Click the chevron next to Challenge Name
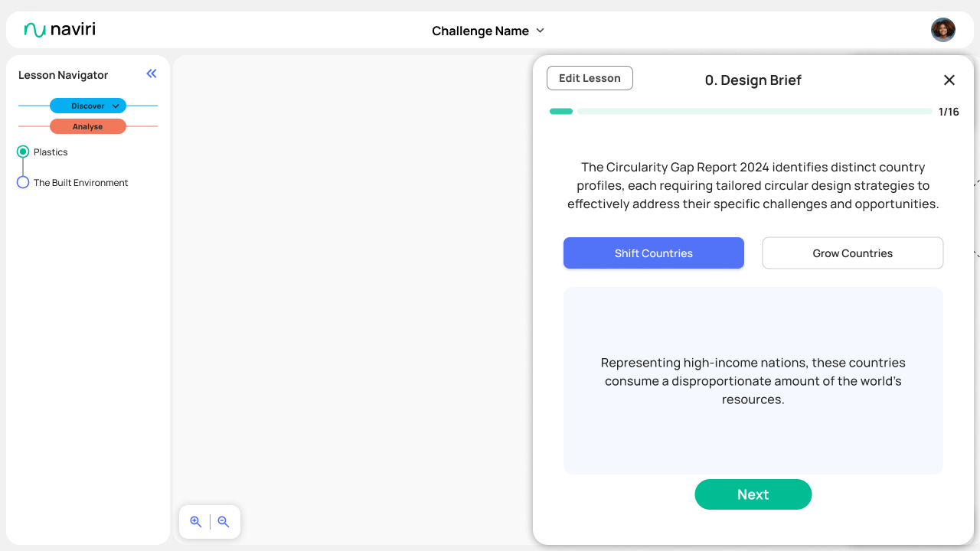The image size is (980, 551). [x=540, y=31]
